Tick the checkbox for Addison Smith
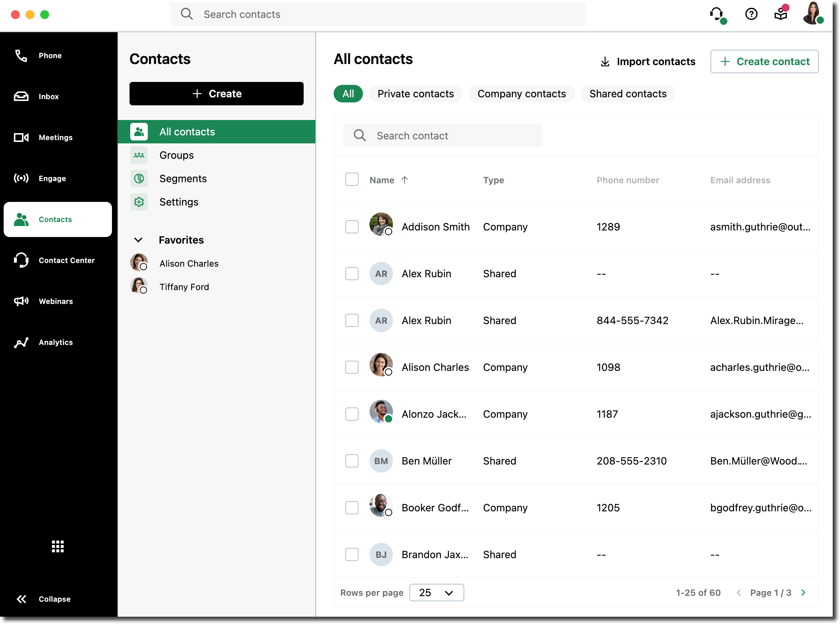 pos(352,227)
